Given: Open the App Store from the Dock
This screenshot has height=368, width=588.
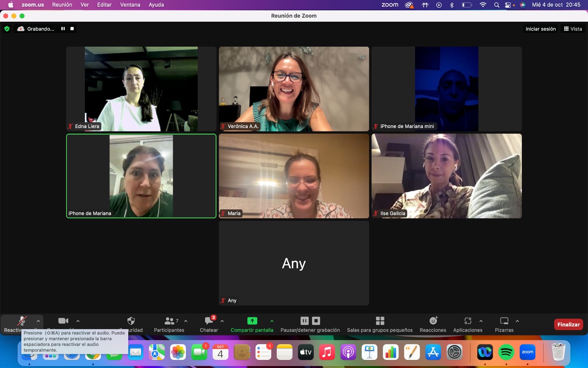Looking at the screenshot, I should coord(433,353).
